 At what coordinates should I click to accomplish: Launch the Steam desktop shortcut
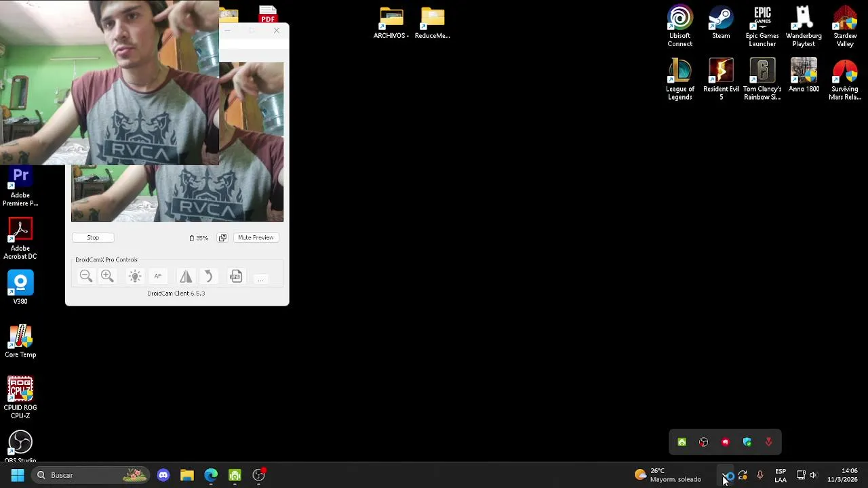coord(721,23)
